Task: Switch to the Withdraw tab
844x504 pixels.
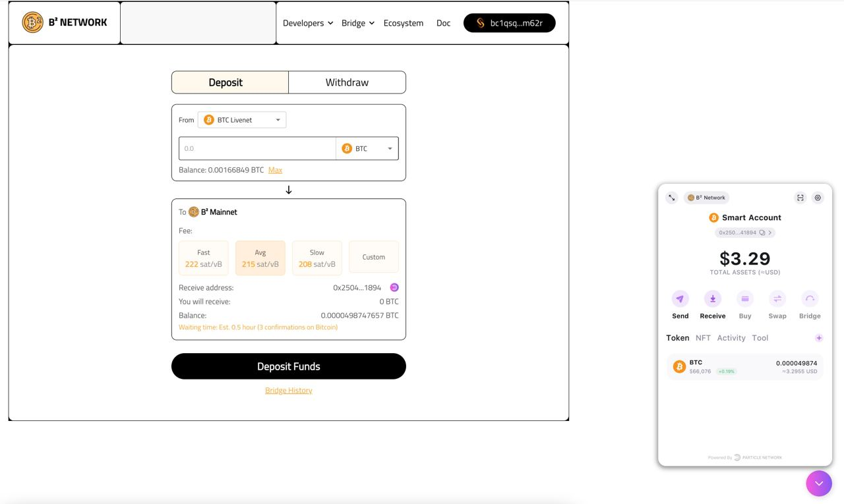Action: coord(347,82)
